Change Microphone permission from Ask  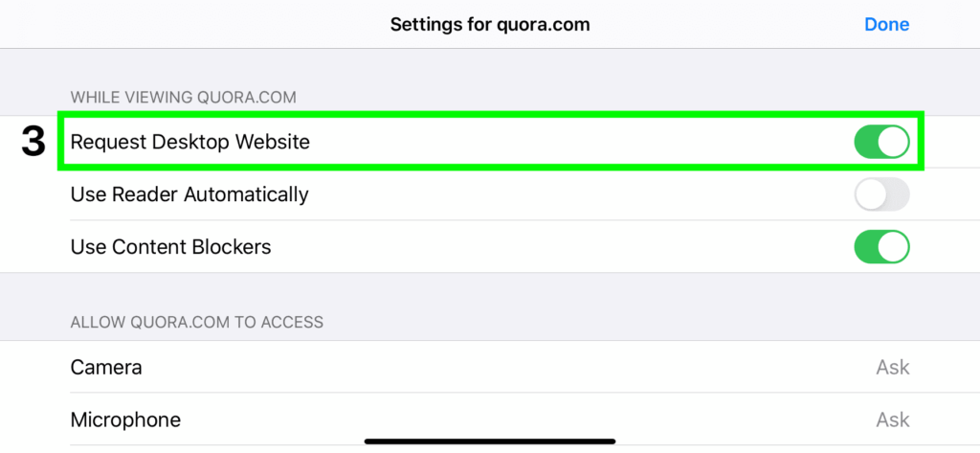(893, 419)
